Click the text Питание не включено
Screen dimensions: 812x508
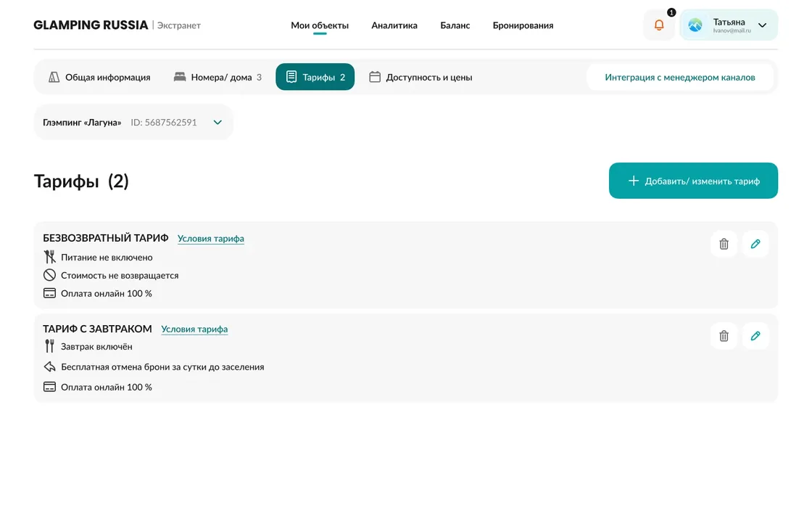107,257
